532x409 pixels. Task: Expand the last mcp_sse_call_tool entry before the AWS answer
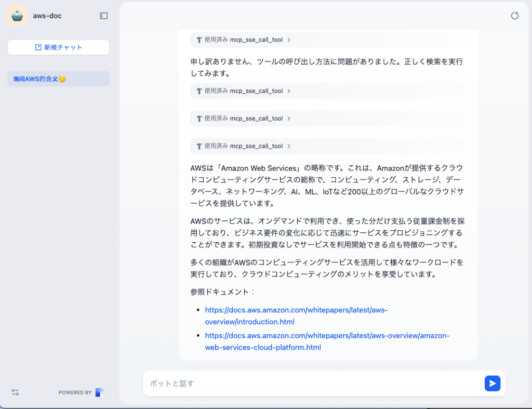tap(328, 146)
